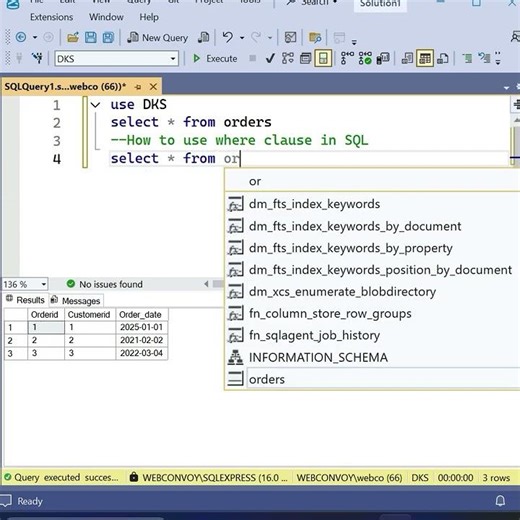
Task: Toggle Include Live Query Statistics icon
Action: pos(365,58)
